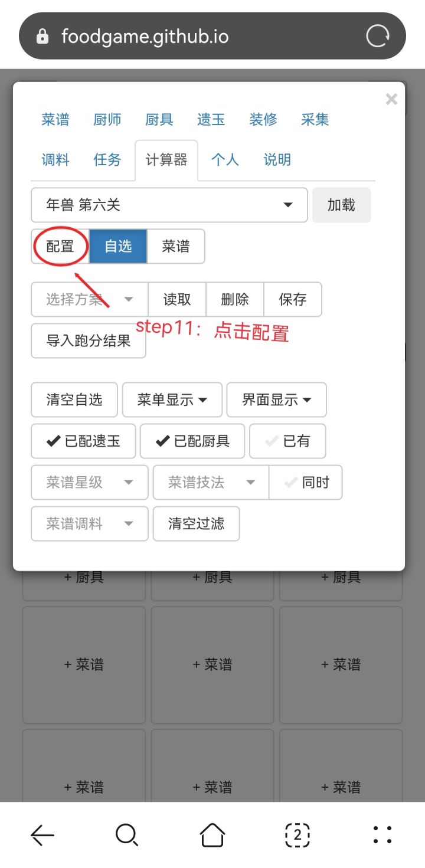This screenshot has height=868, width=425.
Task: Toggle the 已配厨具 checkbox button
Action: (x=192, y=441)
